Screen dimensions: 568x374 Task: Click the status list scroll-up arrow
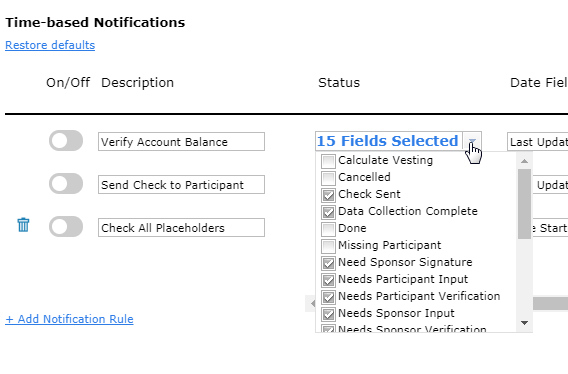tap(524, 161)
